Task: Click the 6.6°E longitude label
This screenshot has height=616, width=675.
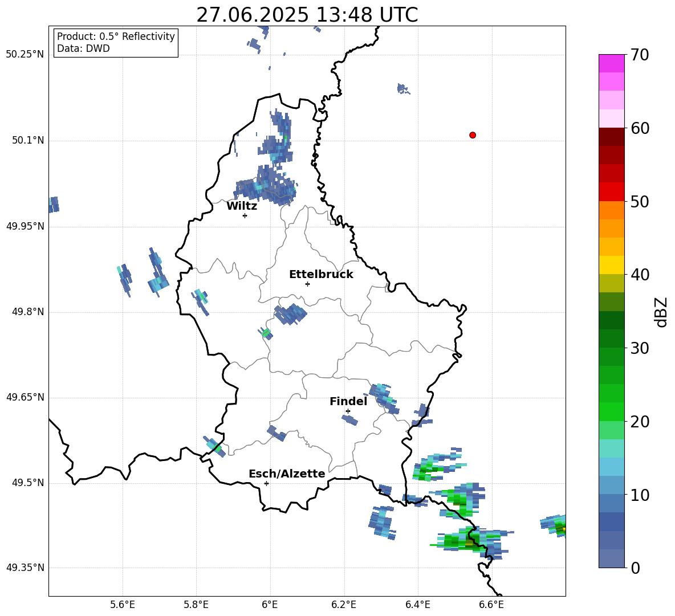Action: (491, 605)
